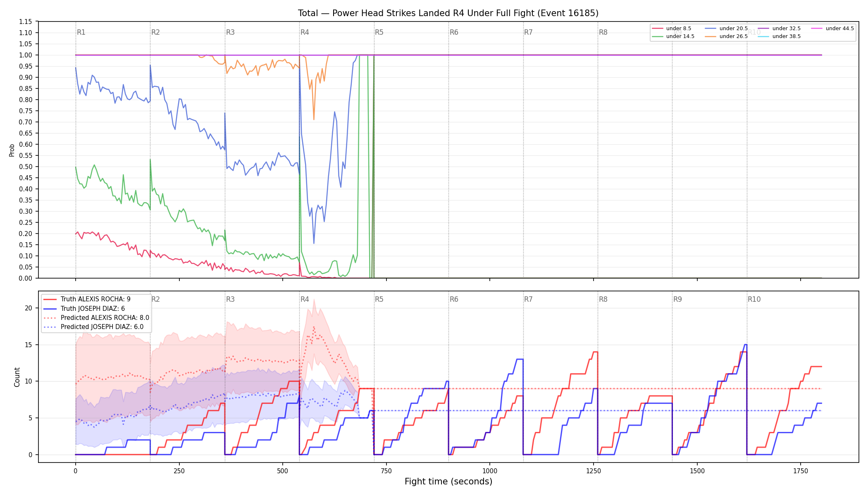Click the "Prob" y-axis label
The image size is (868, 496).
pos(12,150)
